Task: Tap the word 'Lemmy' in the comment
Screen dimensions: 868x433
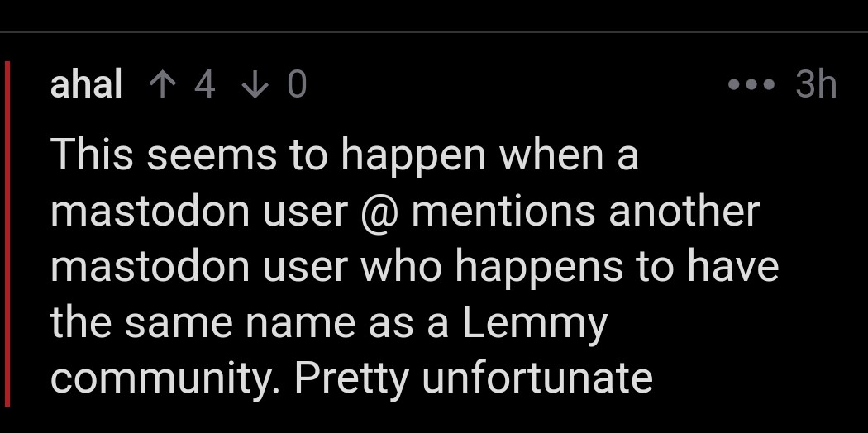Action: (535, 325)
